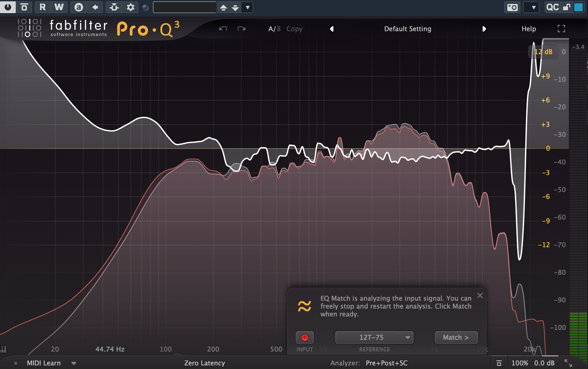
Task: Click the FabFilter binary logo icon
Action: click(x=30, y=28)
